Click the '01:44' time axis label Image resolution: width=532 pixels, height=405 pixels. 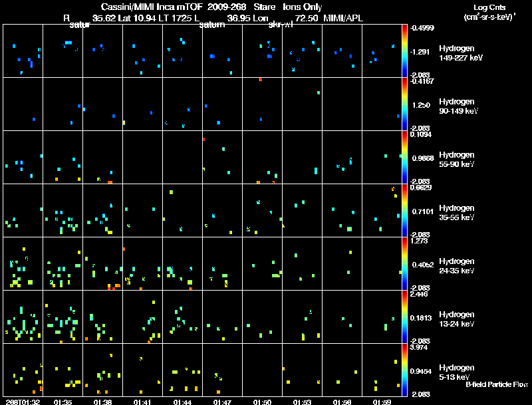(182, 402)
